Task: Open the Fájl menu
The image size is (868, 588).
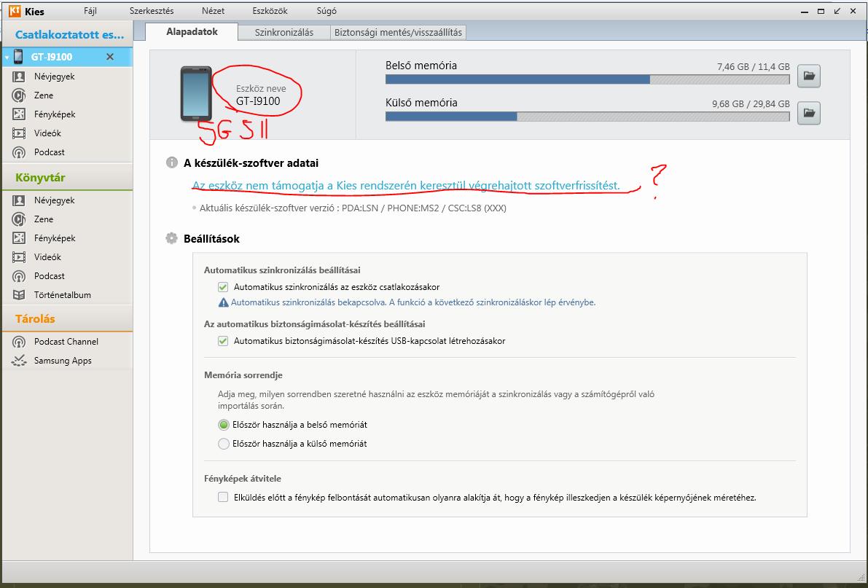Action: [90, 11]
